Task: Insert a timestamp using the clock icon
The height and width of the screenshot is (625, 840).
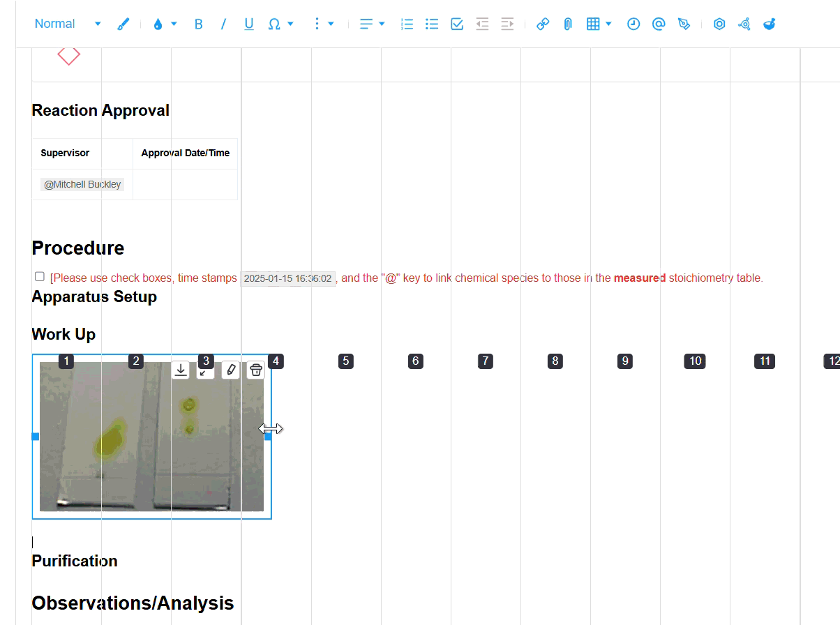Action: click(x=633, y=24)
